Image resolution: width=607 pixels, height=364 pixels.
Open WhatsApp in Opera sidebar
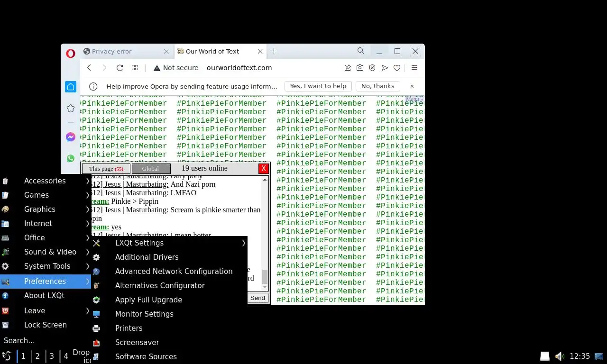(71, 158)
